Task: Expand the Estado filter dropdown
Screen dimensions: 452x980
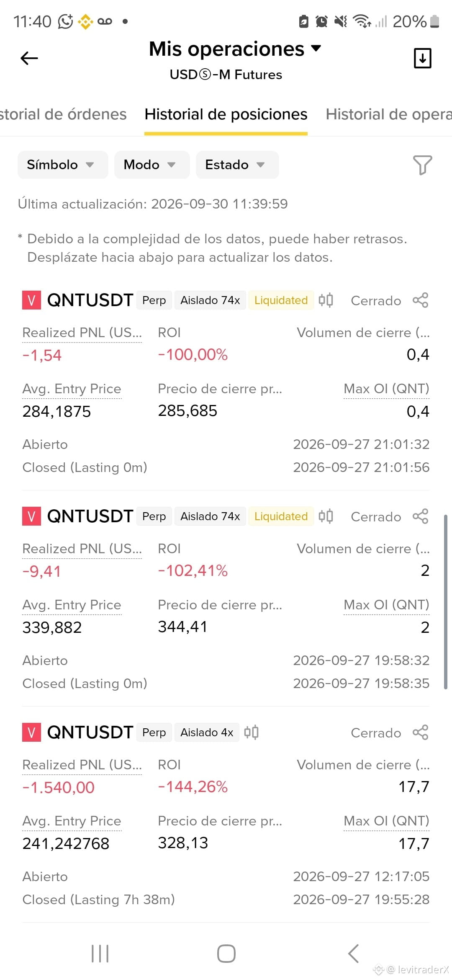Action: [237, 165]
